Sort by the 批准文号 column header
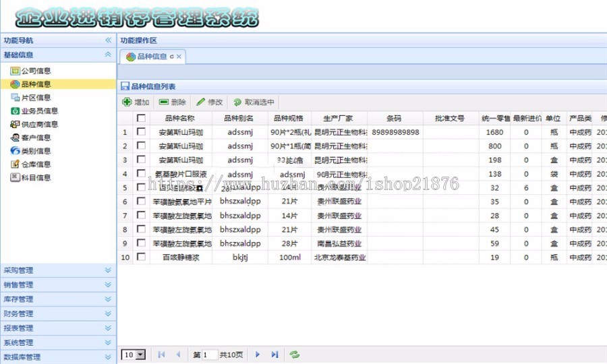The width and height of the screenshot is (607, 364). tap(450, 119)
